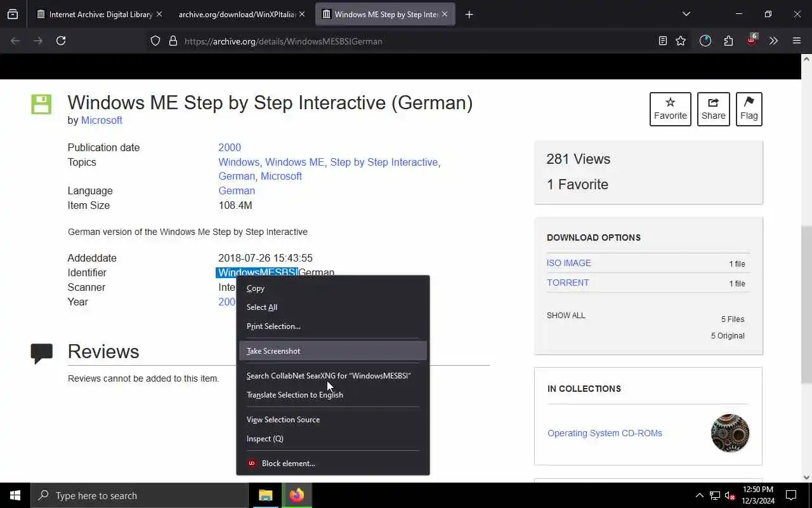The image size is (812, 508).
Task: Open the tracking protection shield icon
Action: (155, 41)
